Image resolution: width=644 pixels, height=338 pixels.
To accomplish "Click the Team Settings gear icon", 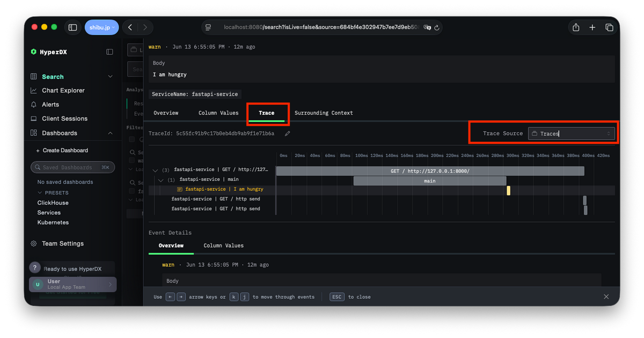I will [34, 243].
